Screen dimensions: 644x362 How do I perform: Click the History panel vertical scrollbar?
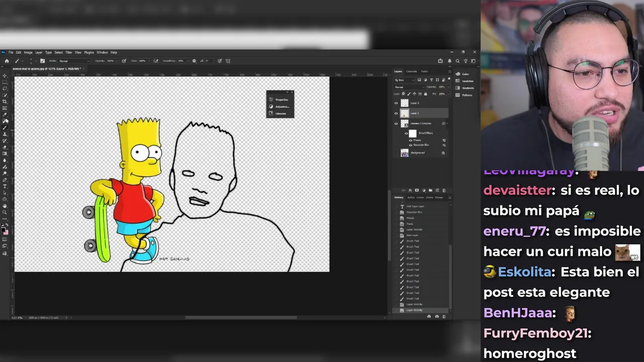pos(450,277)
